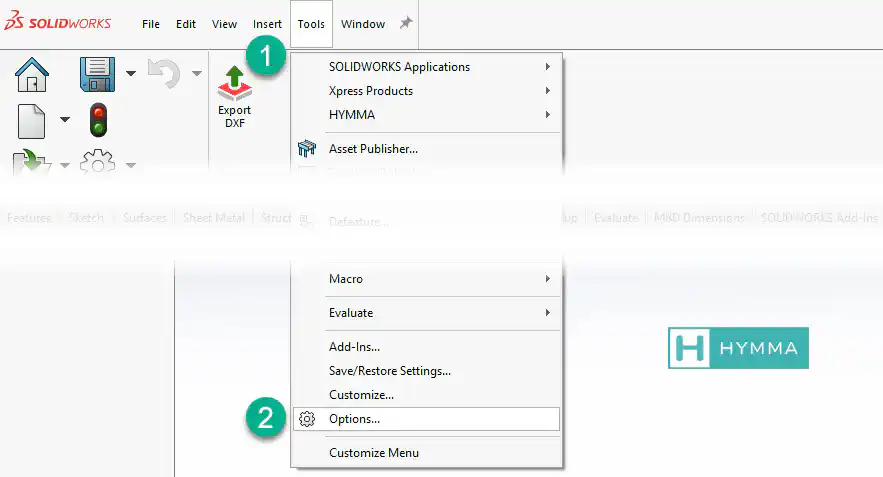The width and height of the screenshot is (883, 477).
Task: Click arrow next to Macro
Action: coord(547,279)
